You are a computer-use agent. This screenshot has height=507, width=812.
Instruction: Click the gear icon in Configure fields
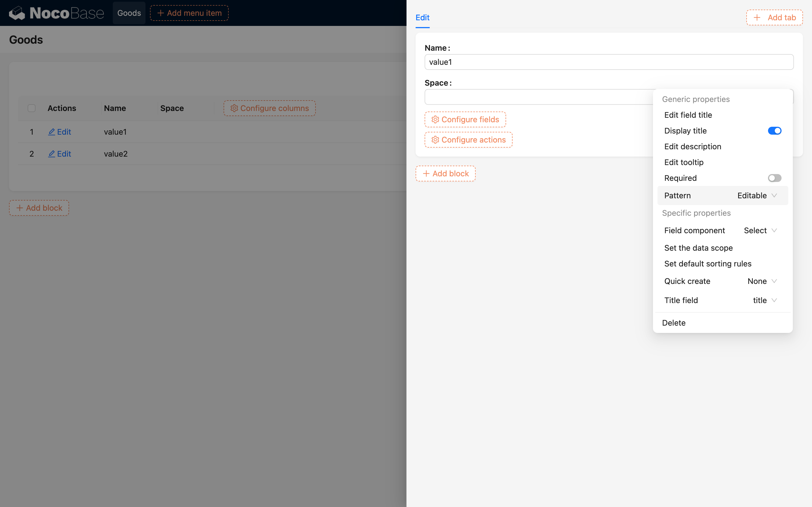pyautogui.click(x=435, y=120)
